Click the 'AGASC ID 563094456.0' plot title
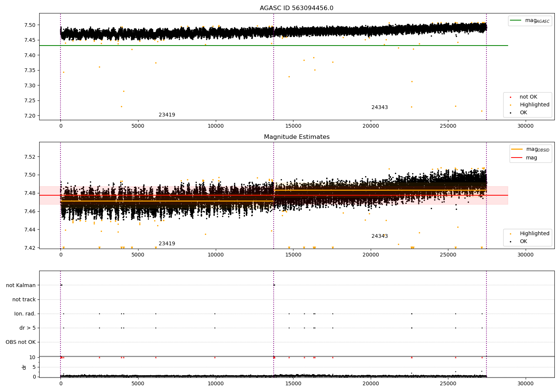560x392 pixels. (x=296, y=8)
